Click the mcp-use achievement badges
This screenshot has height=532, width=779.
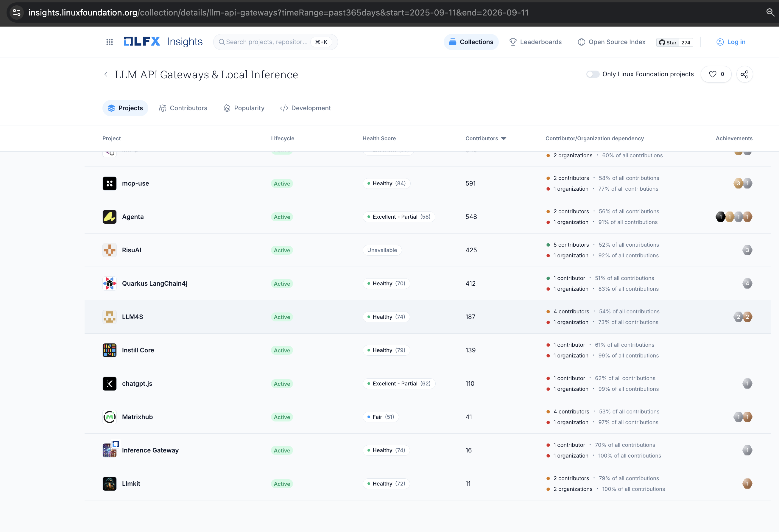pos(743,183)
